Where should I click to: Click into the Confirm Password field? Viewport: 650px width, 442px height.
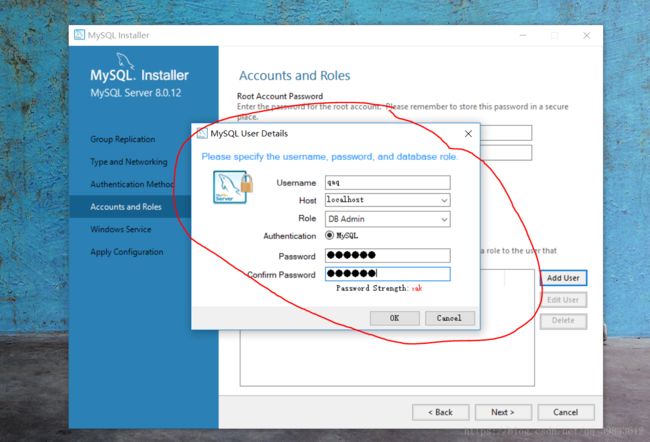388,274
